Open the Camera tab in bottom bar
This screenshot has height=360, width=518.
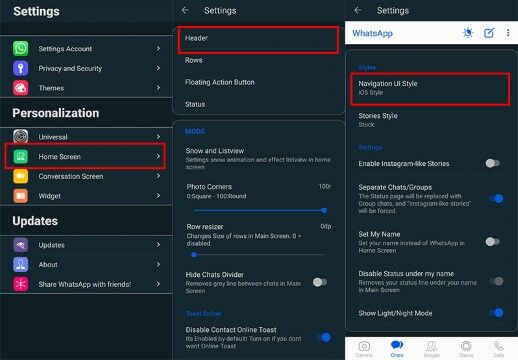364,349
